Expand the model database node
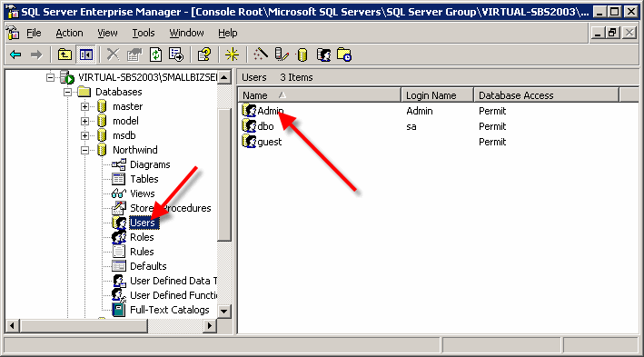Image resolution: width=644 pixels, height=357 pixels. pyautogui.click(x=84, y=121)
